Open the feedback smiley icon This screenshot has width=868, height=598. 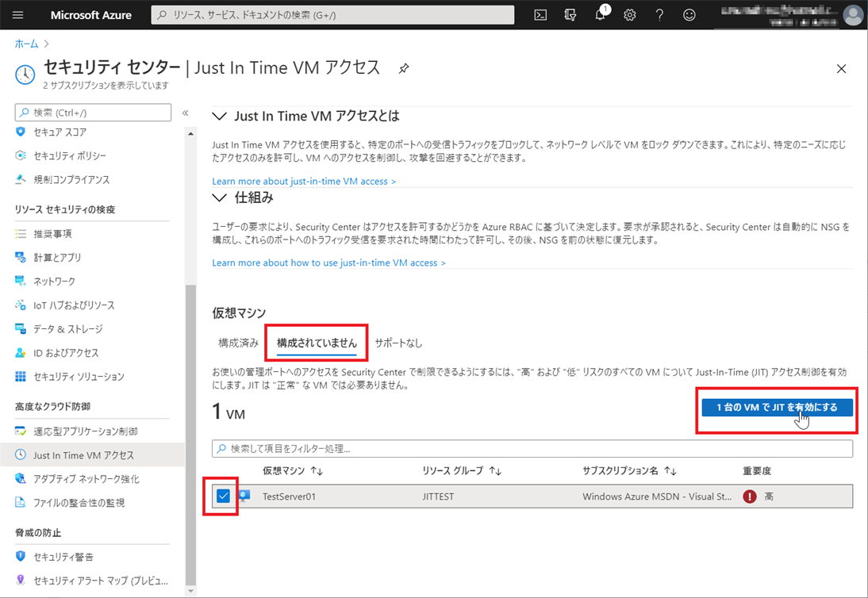coord(689,15)
